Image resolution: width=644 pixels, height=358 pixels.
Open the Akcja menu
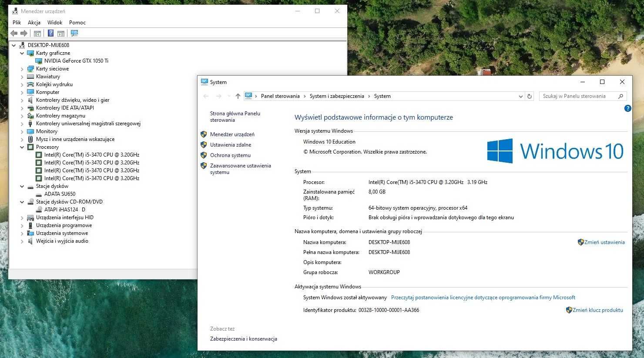[34, 22]
